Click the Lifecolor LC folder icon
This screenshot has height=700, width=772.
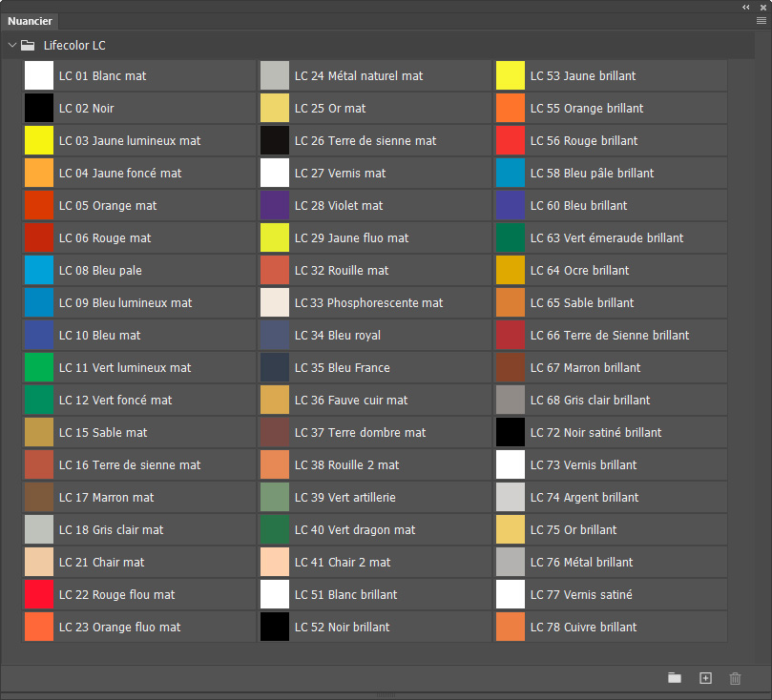pyautogui.click(x=28, y=45)
